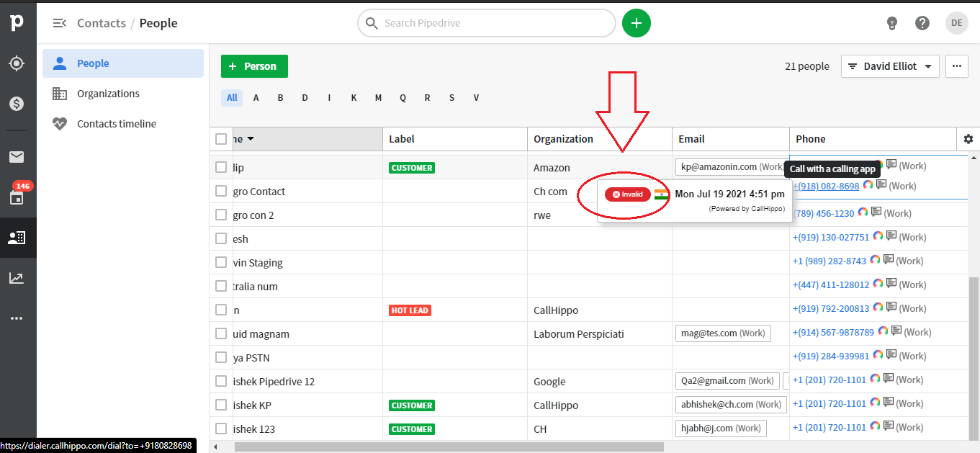The image size is (980, 453).
Task: Toggle Name column sort arrow
Action: (251, 139)
